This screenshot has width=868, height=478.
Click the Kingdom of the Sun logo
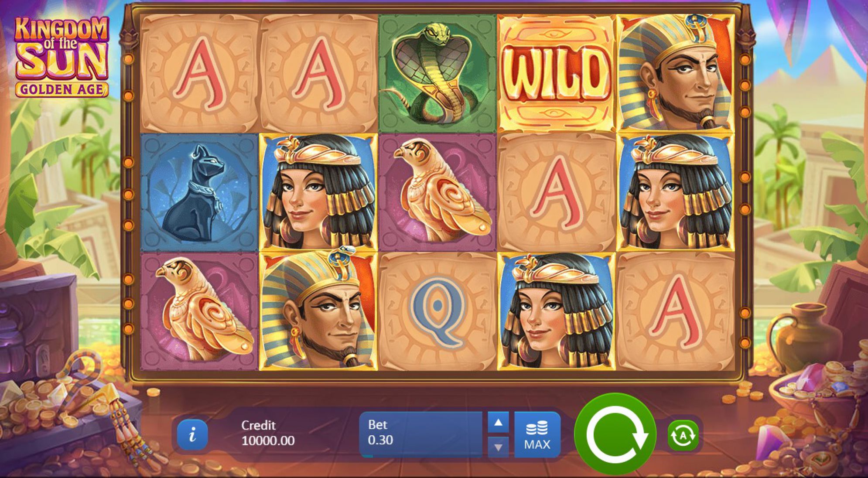(62, 56)
